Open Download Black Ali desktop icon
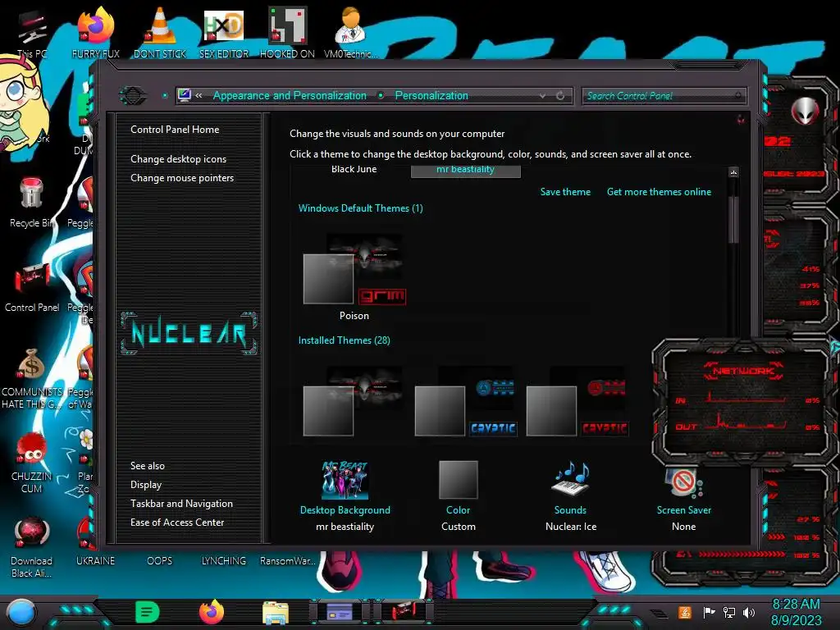This screenshot has height=630, width=840. 31,547
